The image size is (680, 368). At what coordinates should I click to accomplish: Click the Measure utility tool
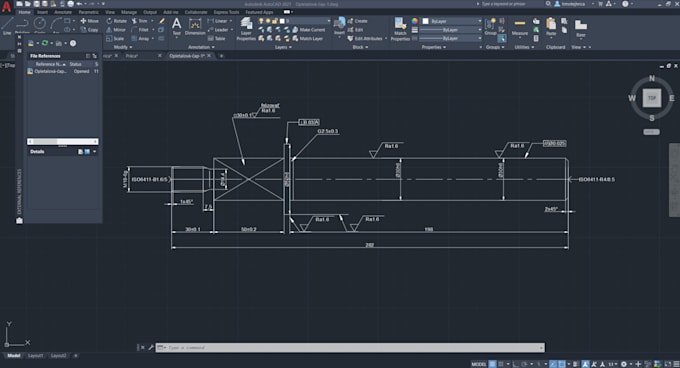pyautogui.click(x=520, y=27)
